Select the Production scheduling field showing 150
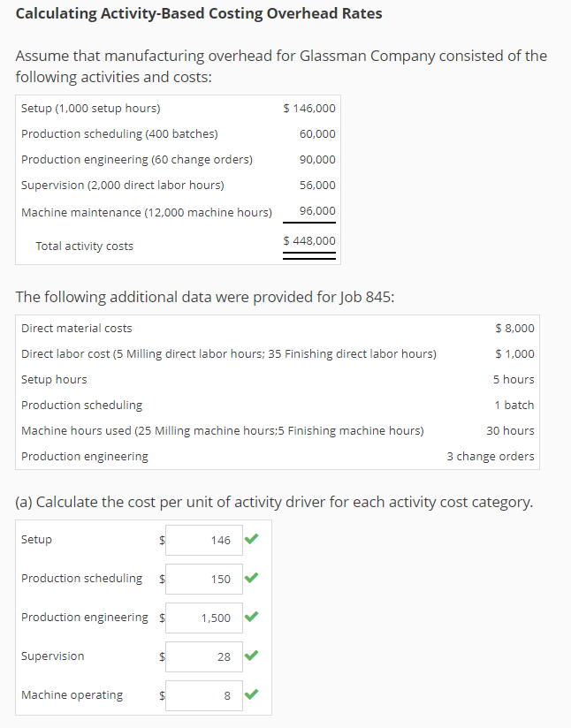The height and width of the screenshot is (728, 571). pyautogui.click(x=203, y=579)
